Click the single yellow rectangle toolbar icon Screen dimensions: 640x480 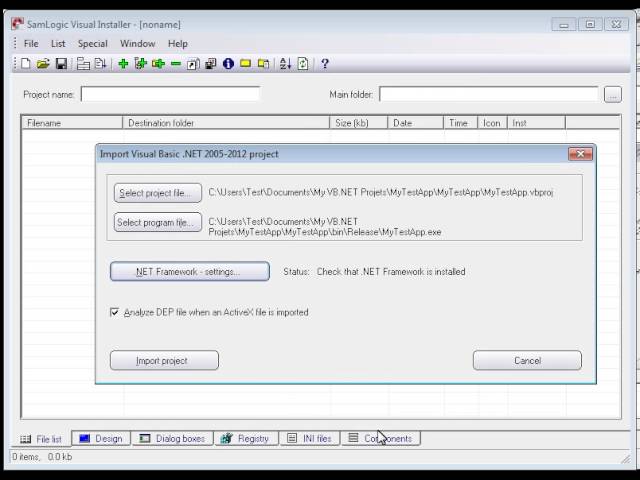click(245, 63)
